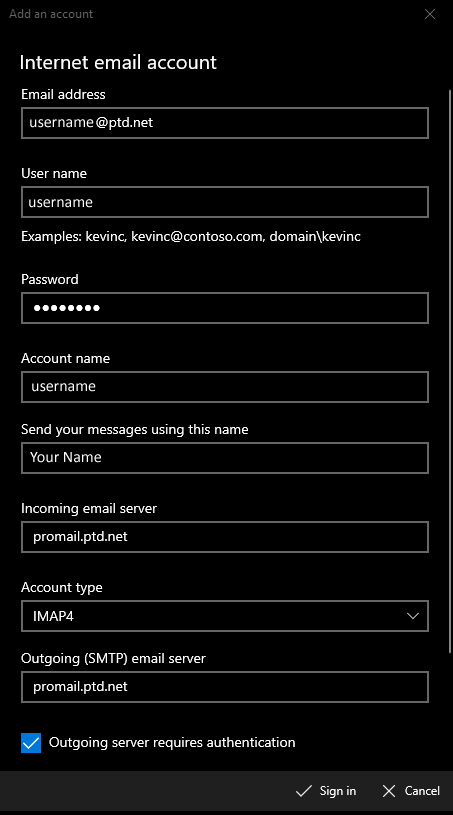
Task: Close the Add an account dialog
Action: pos(430,14)
